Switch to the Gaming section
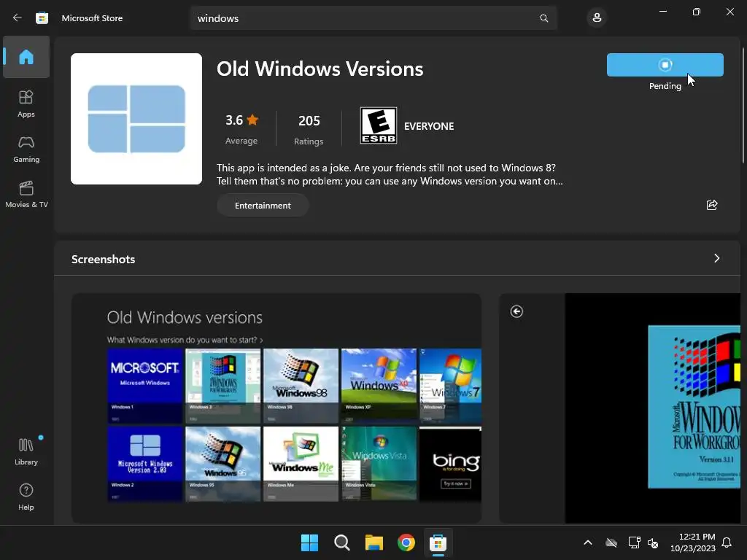Viewport: 747px width, 560px height. (26, 149)
